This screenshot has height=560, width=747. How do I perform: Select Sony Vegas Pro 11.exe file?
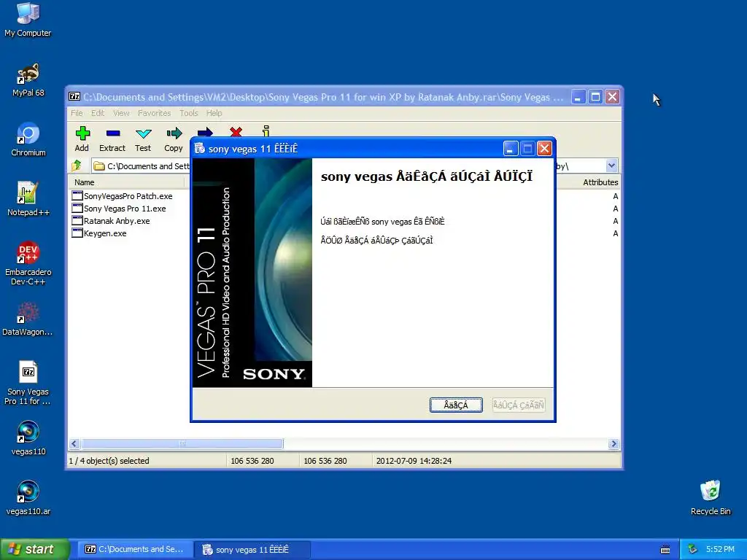119,208
